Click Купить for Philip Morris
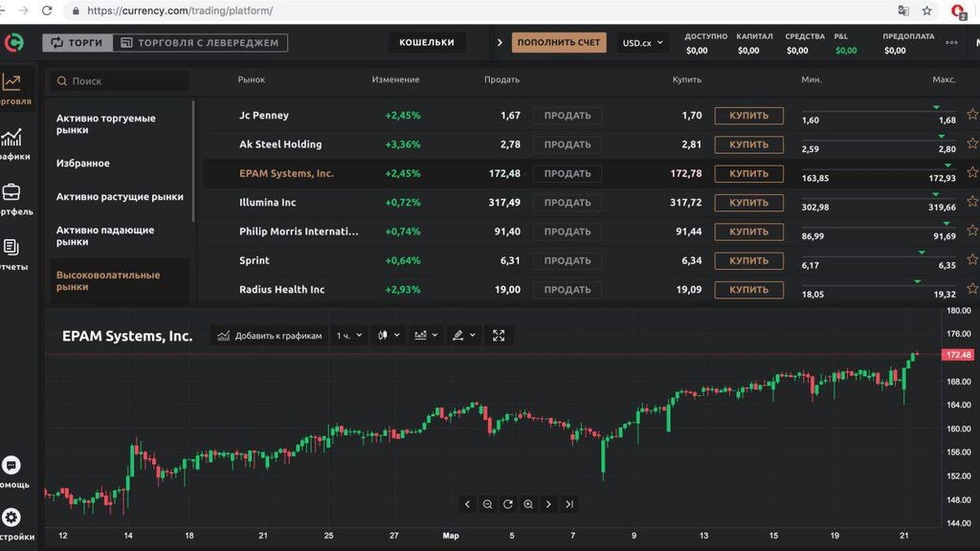This screenshot has width=980, height=551. 748,231
